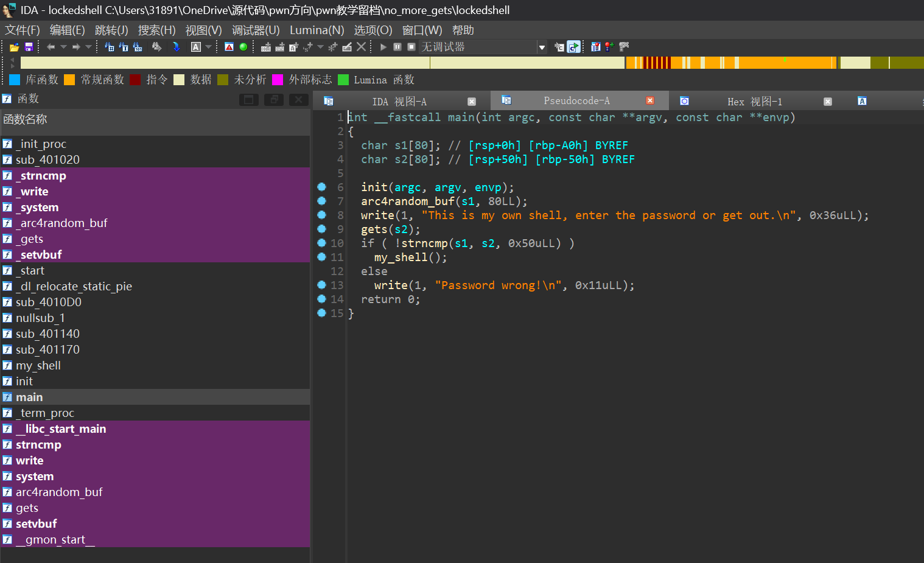Image resolution: width=924 pixels, height=563 pixels.
Task: Open the 跳转(J) menu
Action: pyautogui.click(x=111, y=30)
